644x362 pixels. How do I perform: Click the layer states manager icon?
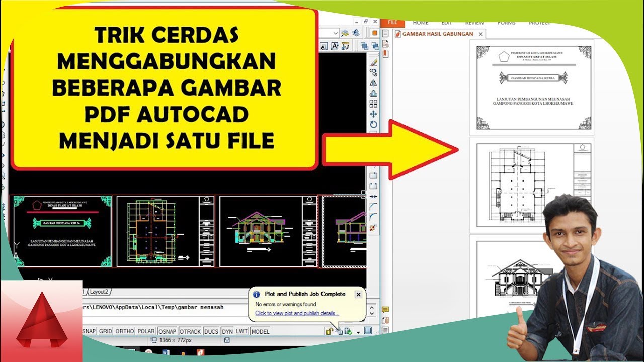(345, 33)
